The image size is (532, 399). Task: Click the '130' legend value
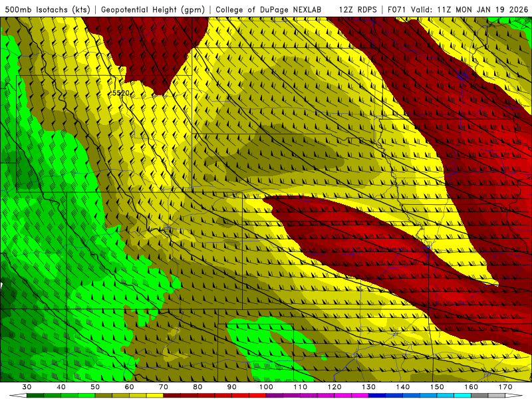(x=369, y=387)
